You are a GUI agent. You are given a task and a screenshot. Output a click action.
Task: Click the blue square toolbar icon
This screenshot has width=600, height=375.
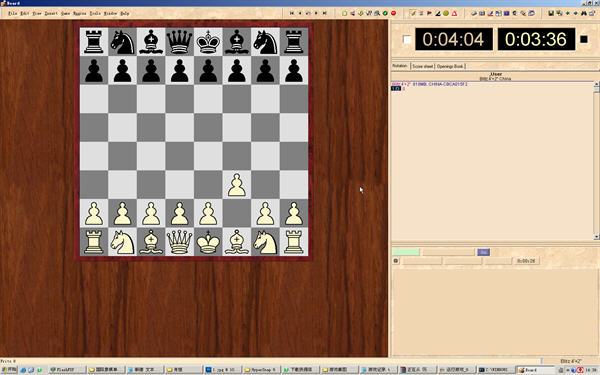[507, 13]
